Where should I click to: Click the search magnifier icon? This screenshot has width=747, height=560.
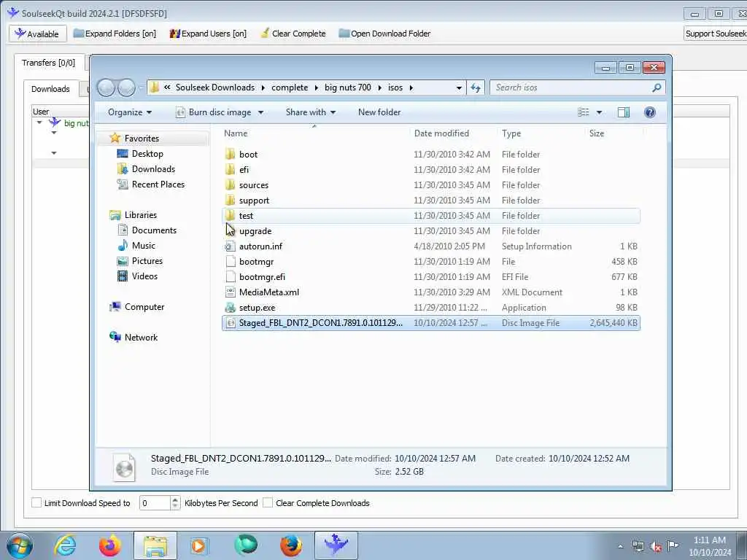pyautogui.click(x=657, y=87)
